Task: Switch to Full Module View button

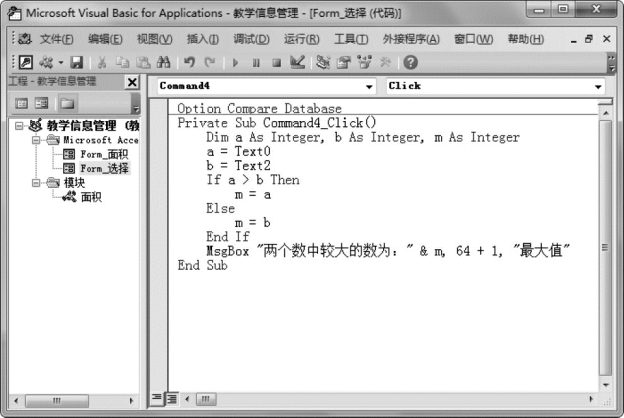Action: (172, 398)
